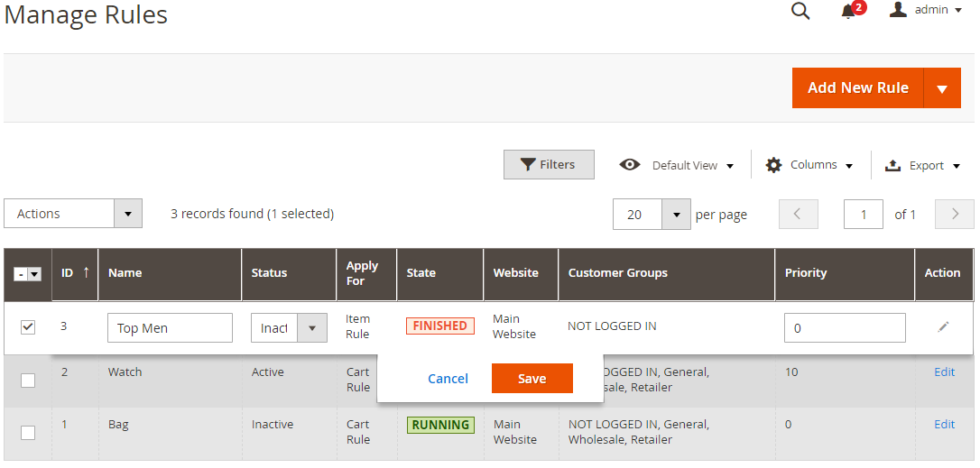This screenshot has width=980, height=468.
Task: Click the eye icon for Default View
Action: click(x=630, y=165)
